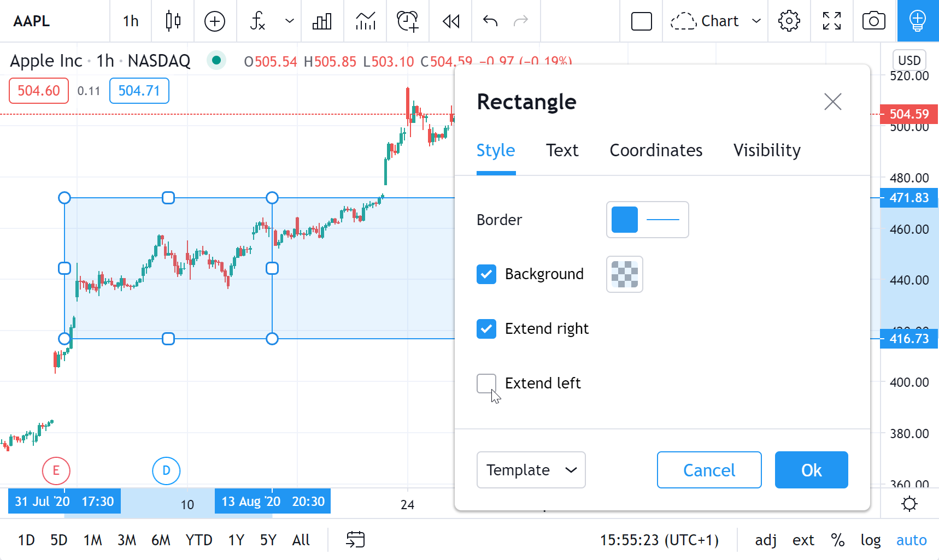Open axis settings gear at bottom right

(909, 504)
